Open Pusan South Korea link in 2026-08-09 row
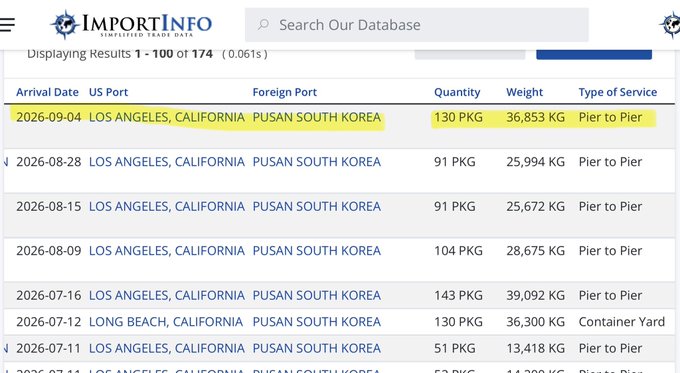 tap(317, 251)
